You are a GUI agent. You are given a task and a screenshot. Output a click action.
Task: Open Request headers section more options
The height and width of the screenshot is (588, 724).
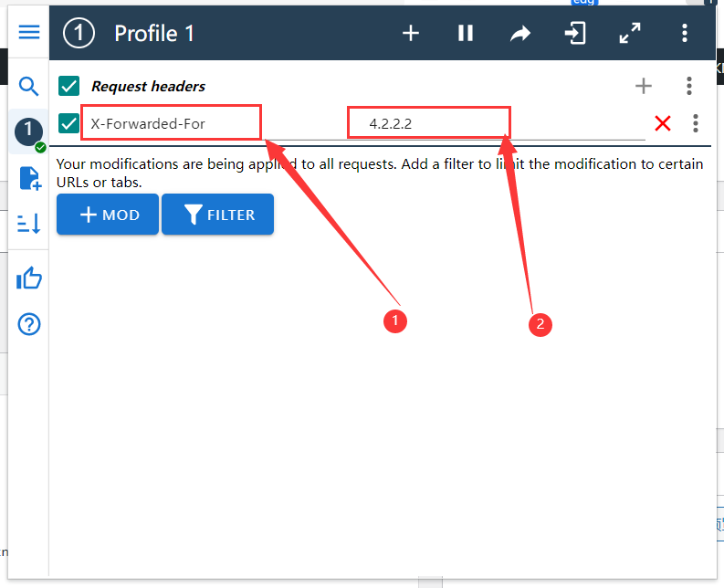pos(689,86)
